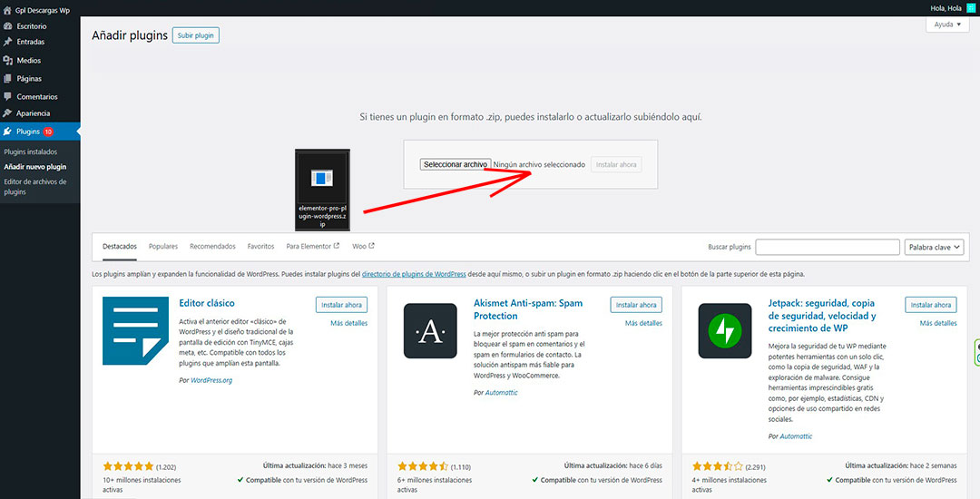
Task: Click the Jetpack star rating
Action: 718,466
